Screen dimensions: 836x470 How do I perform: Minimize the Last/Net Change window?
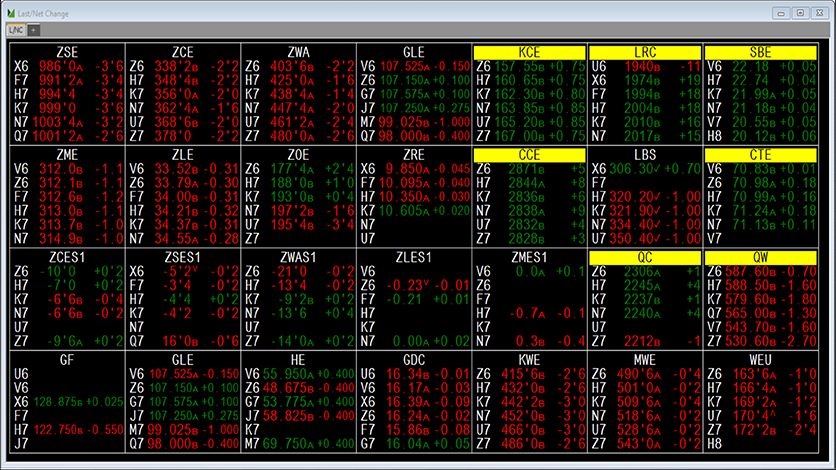tap(781, 12)
